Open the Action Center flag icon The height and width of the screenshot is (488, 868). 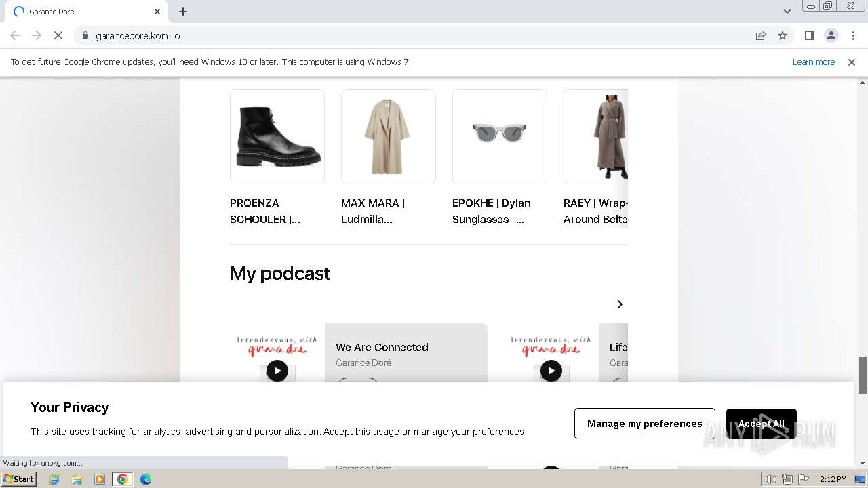click(804, 479)
